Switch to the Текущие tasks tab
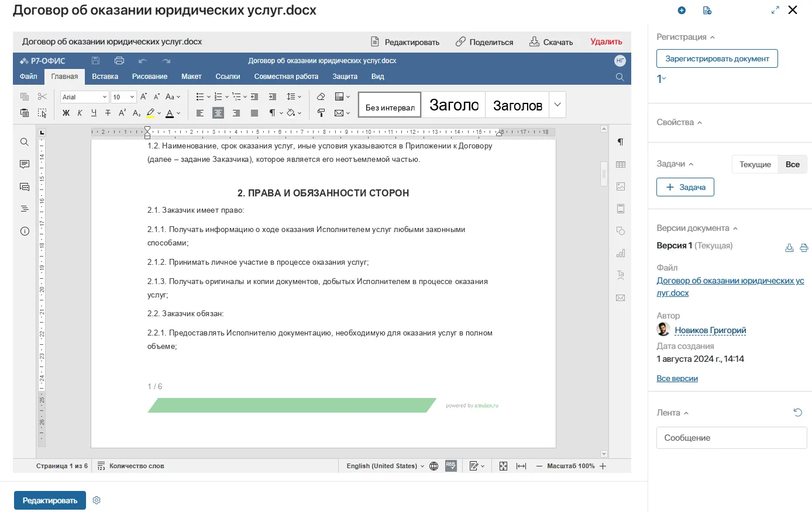The width and height of the screenshot is (812, 512). click(x=755, y=164)
